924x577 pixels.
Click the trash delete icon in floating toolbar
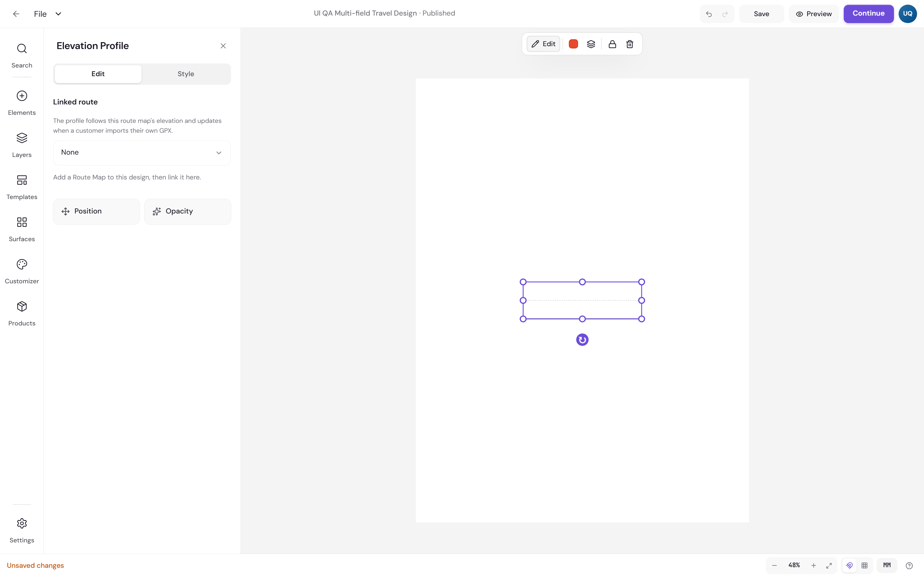click(x=629, y=44)
